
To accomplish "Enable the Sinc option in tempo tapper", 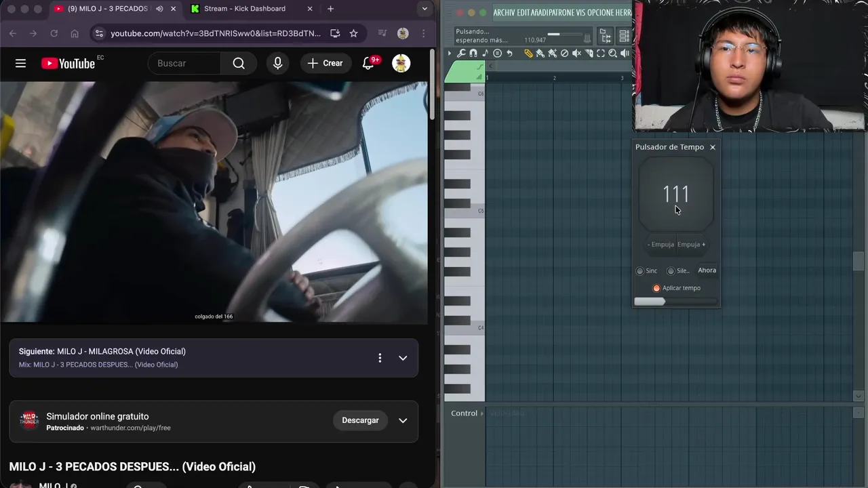I will [639, 270].
